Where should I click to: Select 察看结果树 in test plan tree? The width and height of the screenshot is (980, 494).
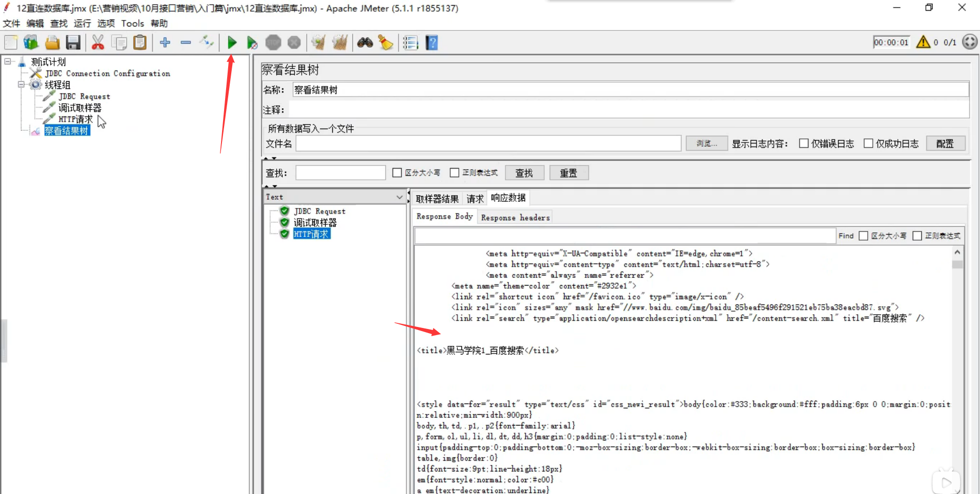click(67, 131)
